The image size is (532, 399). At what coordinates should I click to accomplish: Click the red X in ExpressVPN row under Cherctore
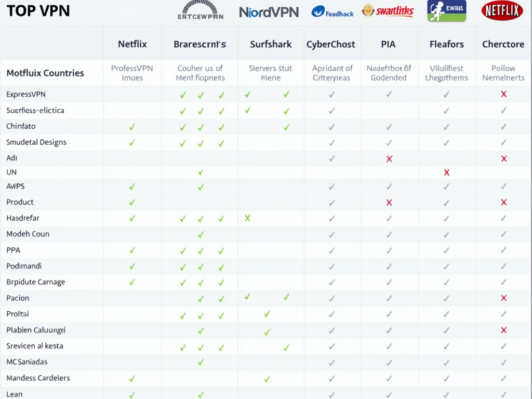(503, 94)
